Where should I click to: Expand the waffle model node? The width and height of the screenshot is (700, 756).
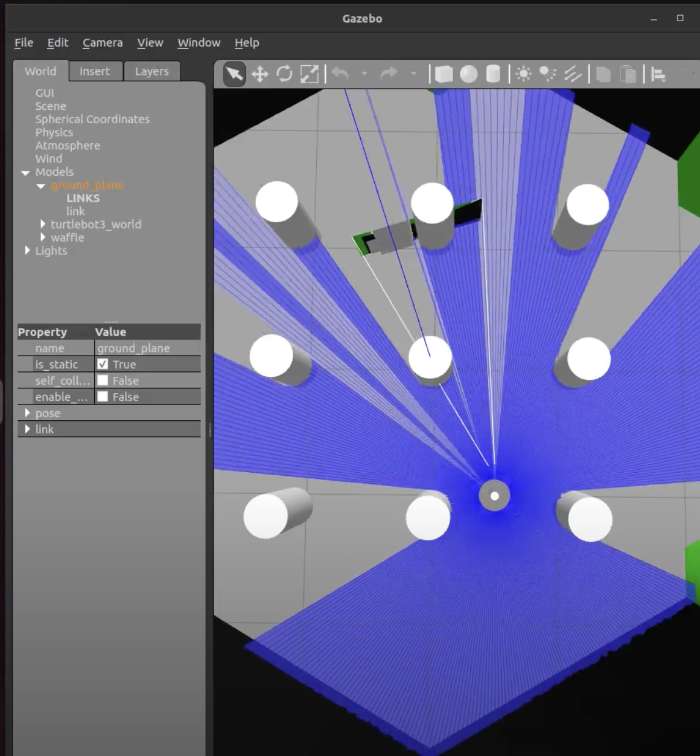point(43,237)
